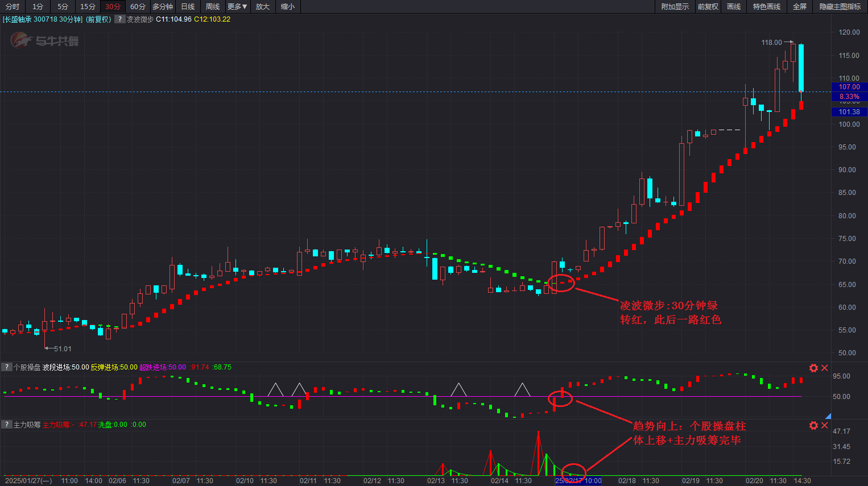The height and width of the screenshot is (486, 868).
Task: Click the help icon beside 凌波微步
Action: tap(119, 19)
